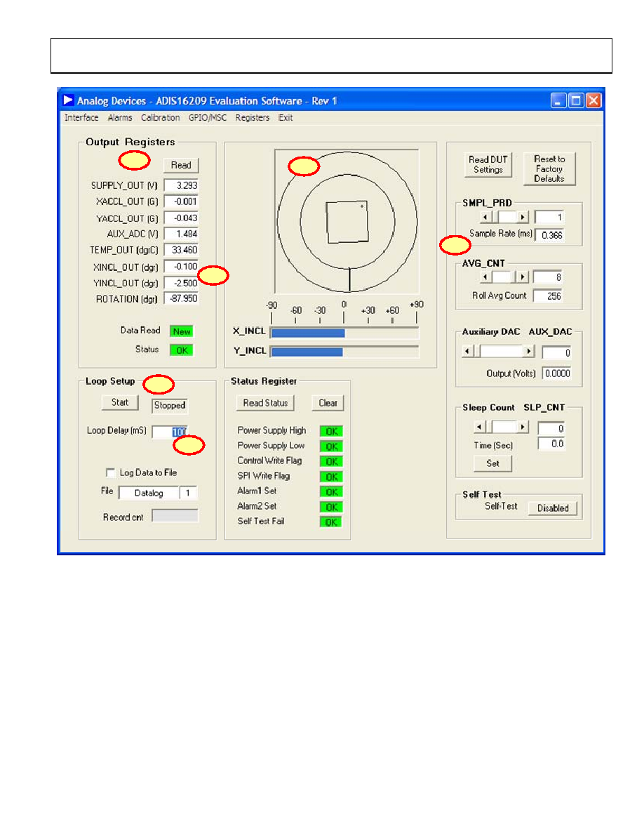644x834 pixels.
Task: Click SMPL_PRD scrollbar right arrow
Action: [523, 217]
